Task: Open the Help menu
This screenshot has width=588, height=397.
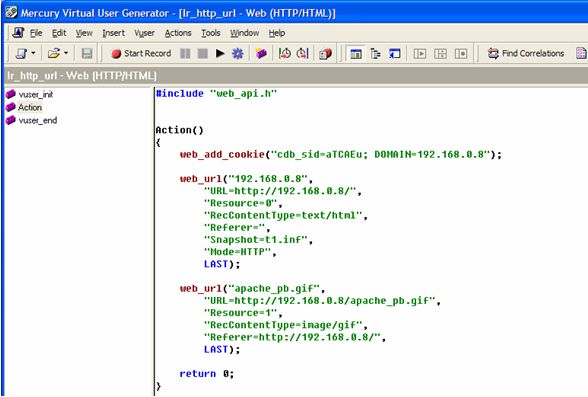Action: pos(277,33)
